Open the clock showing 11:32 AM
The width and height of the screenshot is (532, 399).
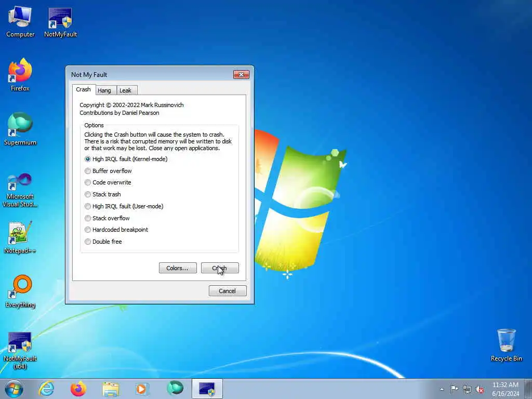click(505, 389)
